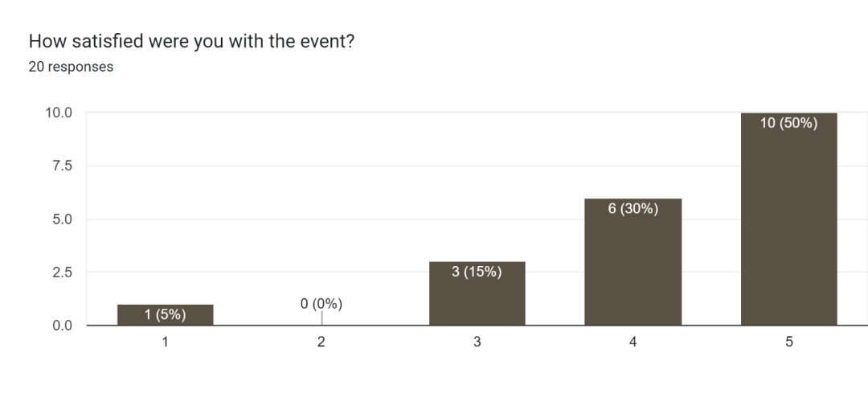
Task: Click the x-axis label for rating 5
Action: (788, 342)
